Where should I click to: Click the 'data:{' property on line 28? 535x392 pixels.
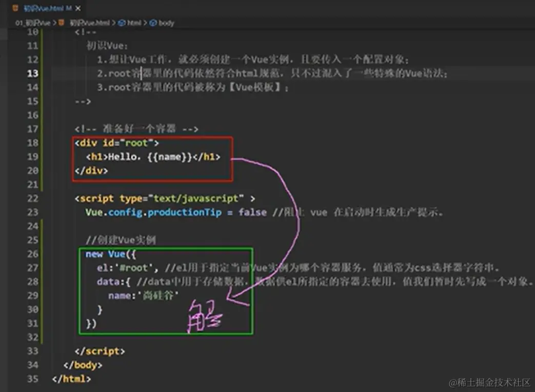tap(114, 282)
